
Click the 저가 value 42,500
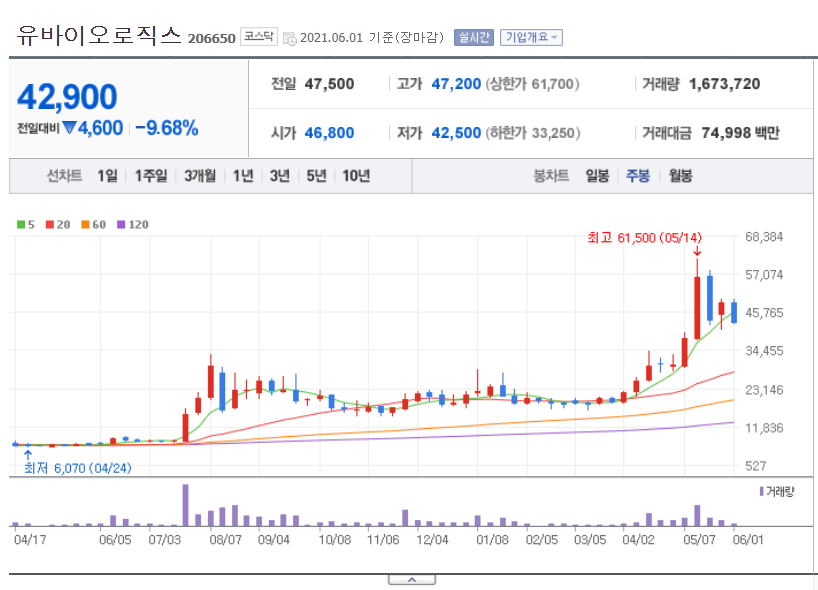[x=456, y=133]
